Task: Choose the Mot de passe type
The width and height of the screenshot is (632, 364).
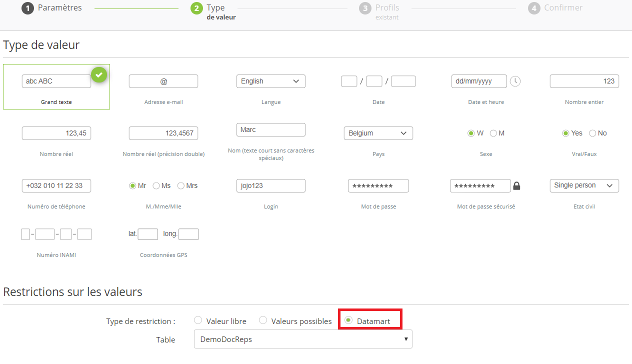Action: click(378, 186)
